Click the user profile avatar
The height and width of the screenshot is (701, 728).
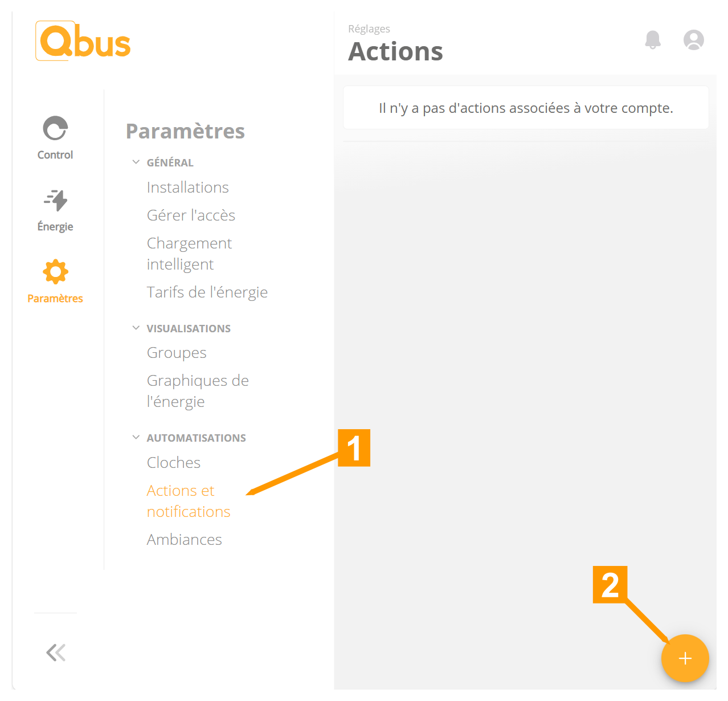(693, 40)
